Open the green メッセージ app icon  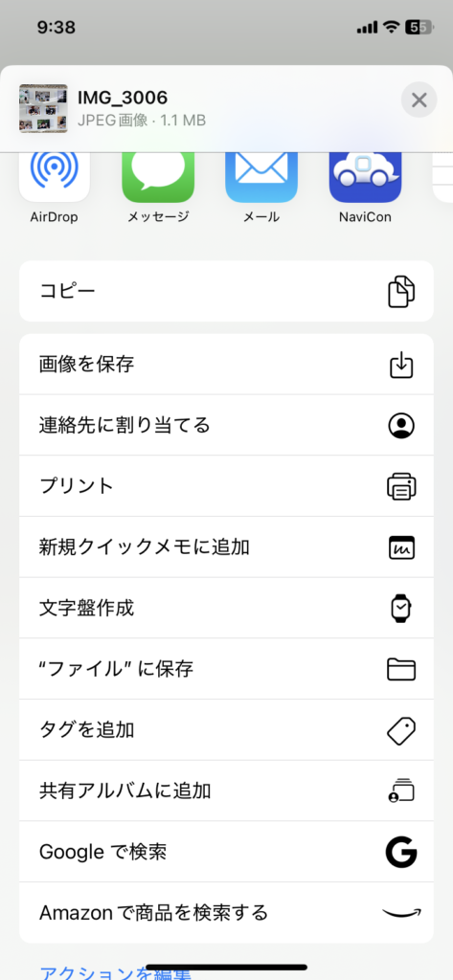[x=158, y=177]
